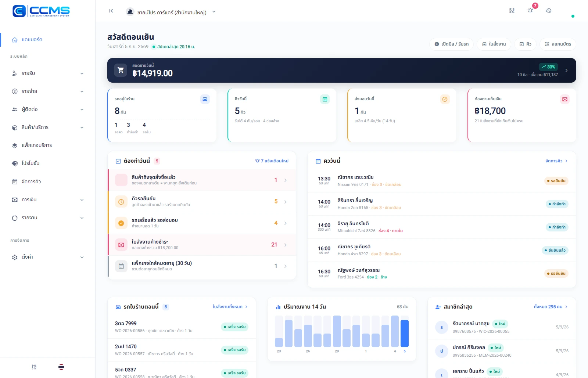Click the highlighted bar for day 5 in chart
This screenshot has height=378, width=588.
(405, 333)
